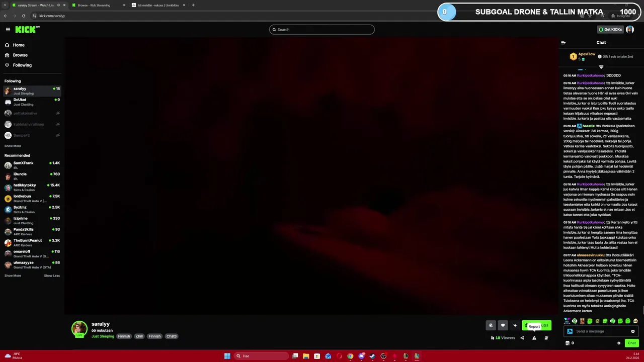Open lordkebun recommended channel
The height and width of the screenshot is (362, 644).
point(32,199)
